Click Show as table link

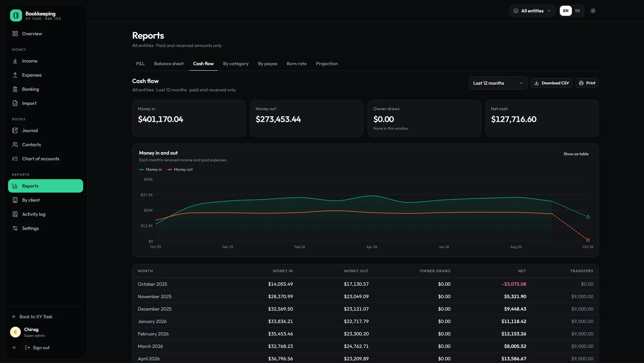click(x=576, y=154)
